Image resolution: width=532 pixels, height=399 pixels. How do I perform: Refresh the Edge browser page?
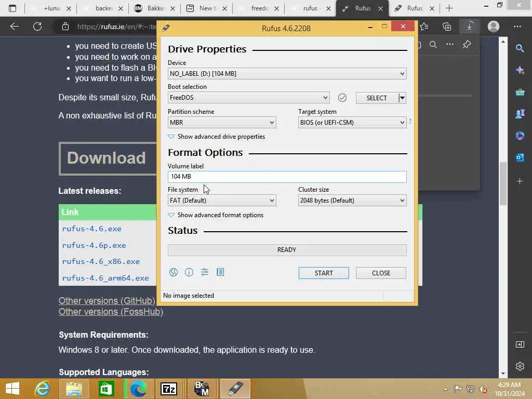(37, 26)
